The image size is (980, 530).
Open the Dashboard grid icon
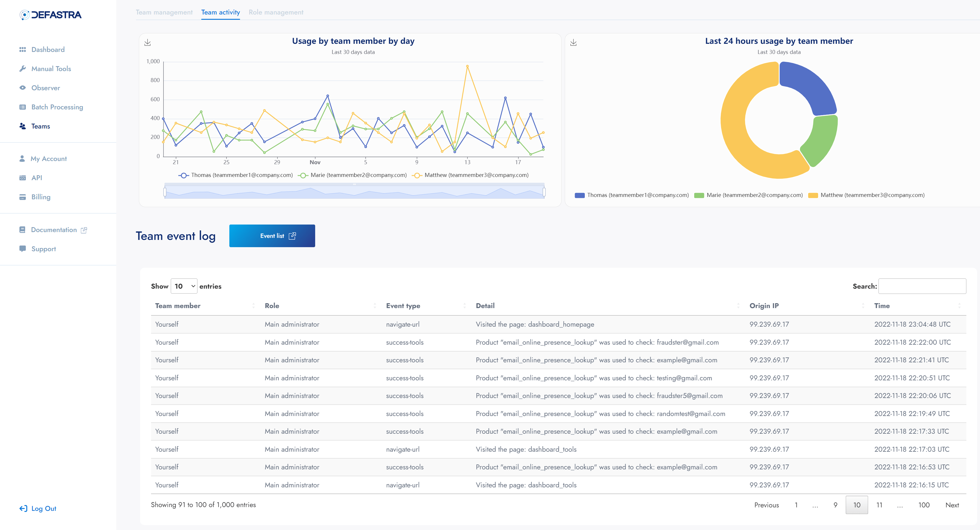(22, 50)
